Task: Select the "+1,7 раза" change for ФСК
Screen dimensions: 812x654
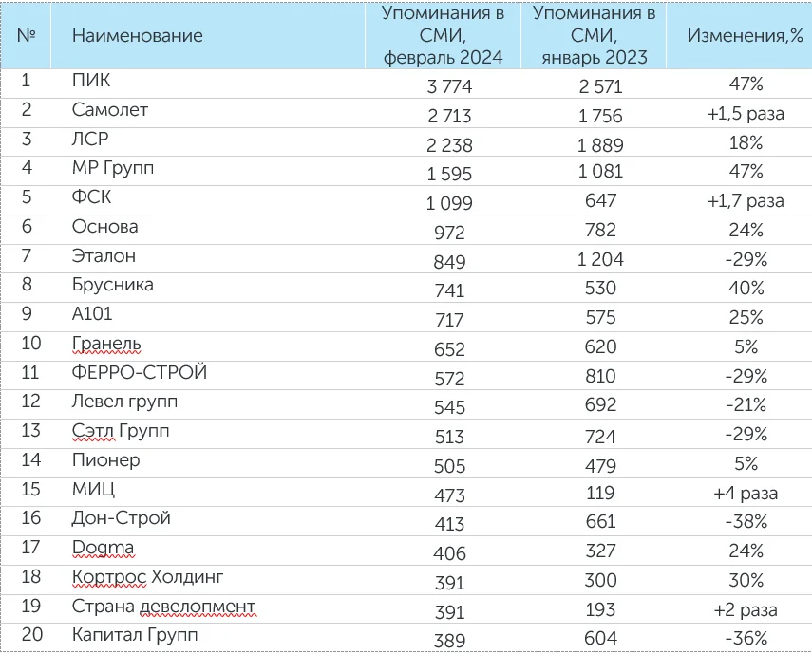Action: 746,201
